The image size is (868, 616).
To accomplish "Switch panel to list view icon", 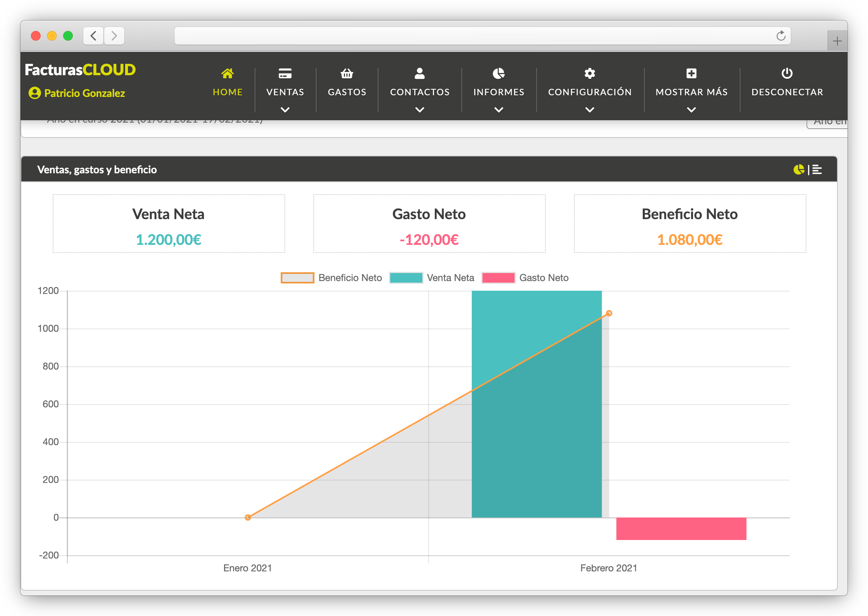I will (817, 170).
